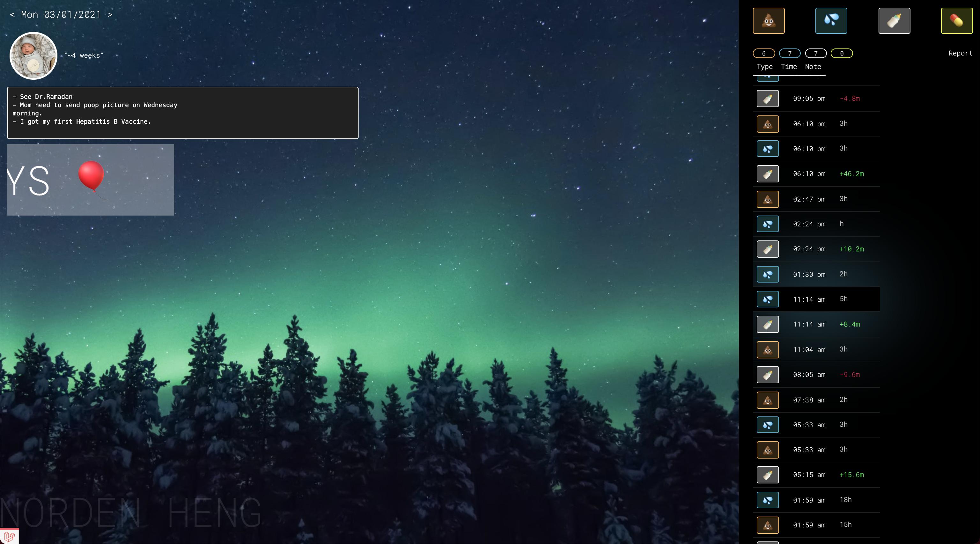Click the +46.2m note at 06:10 pm
The width and height of the screenshot is (980, 544).
851,174
